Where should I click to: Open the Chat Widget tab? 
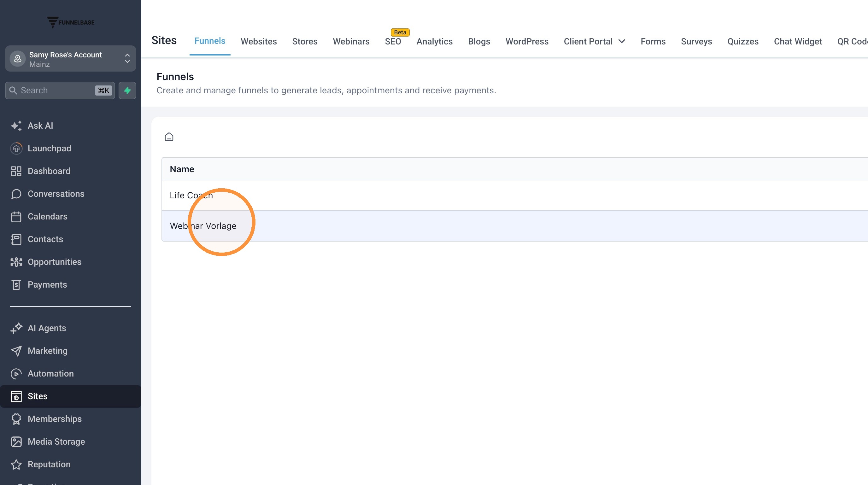click(798, 41)
